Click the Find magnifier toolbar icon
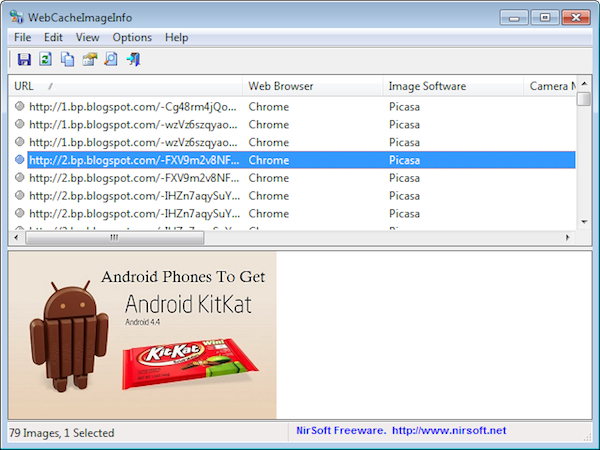This screenshot has height=450, width=600. pyautogui.click(x=111, y=59)
